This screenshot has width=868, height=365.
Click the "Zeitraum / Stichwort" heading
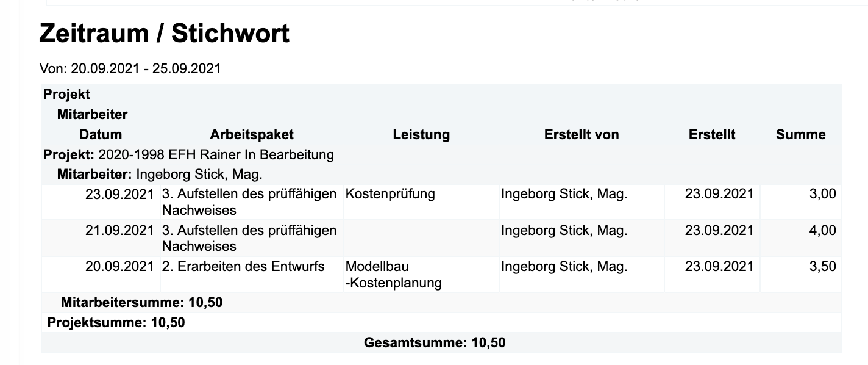[164, 34]
